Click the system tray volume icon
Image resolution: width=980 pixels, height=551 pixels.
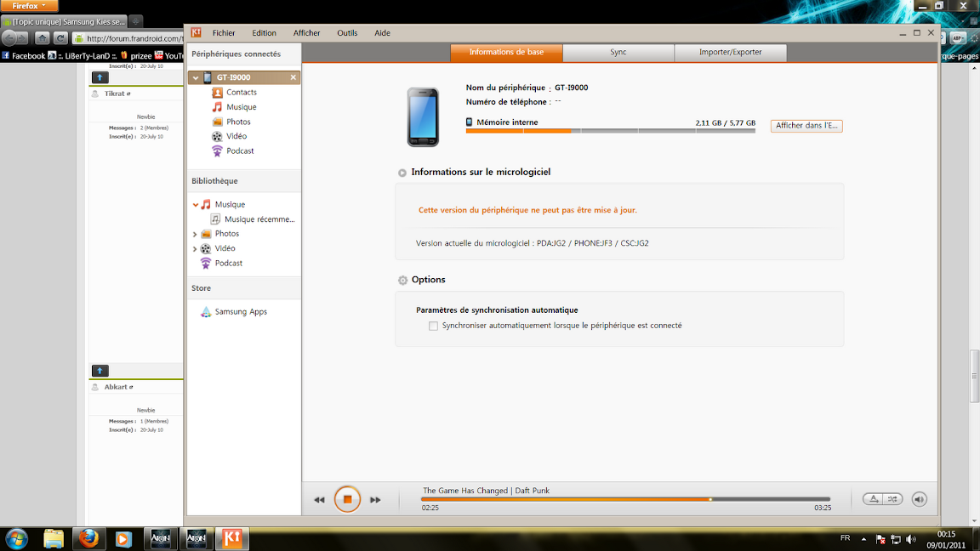click(910, 539)
